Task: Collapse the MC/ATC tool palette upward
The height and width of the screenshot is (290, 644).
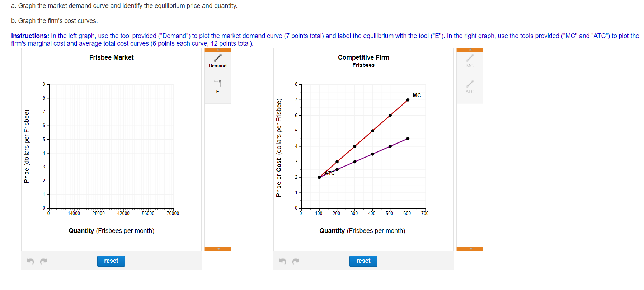Action: pyautogui.click(x=470, y=49)
